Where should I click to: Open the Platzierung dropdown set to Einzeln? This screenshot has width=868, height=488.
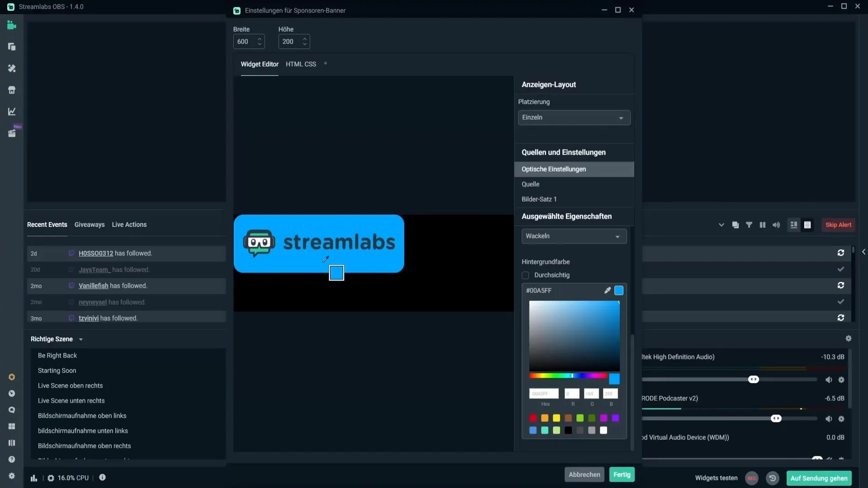pyautogui.click(x=574, y=117)
